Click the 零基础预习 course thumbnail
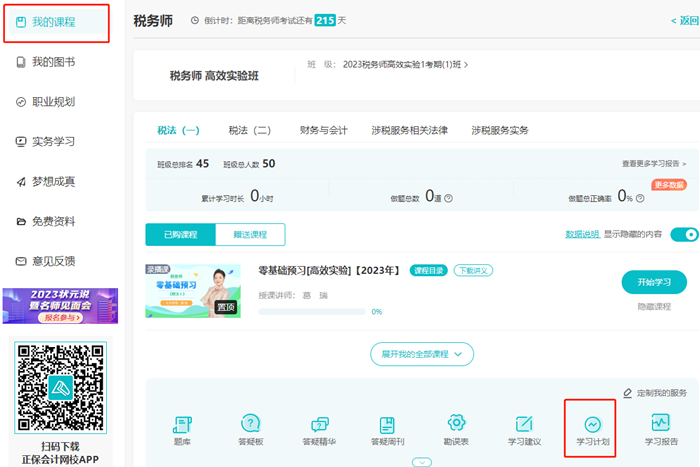 click(193, 291)
